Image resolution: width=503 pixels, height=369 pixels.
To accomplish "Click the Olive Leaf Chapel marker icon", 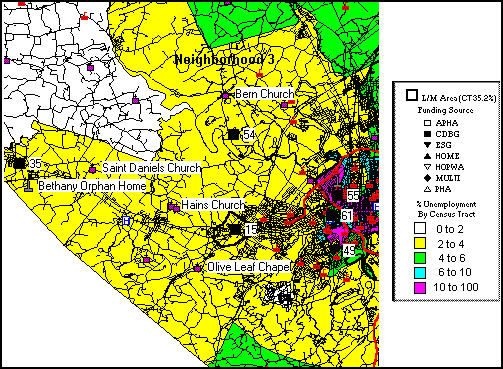I will pyautogui.click(x=197, y=268).
